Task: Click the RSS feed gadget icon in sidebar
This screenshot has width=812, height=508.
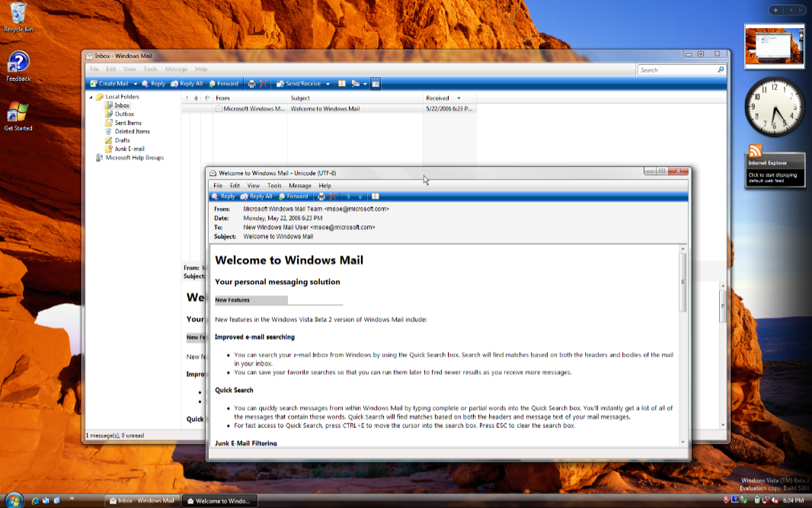Action: (756, 151)
